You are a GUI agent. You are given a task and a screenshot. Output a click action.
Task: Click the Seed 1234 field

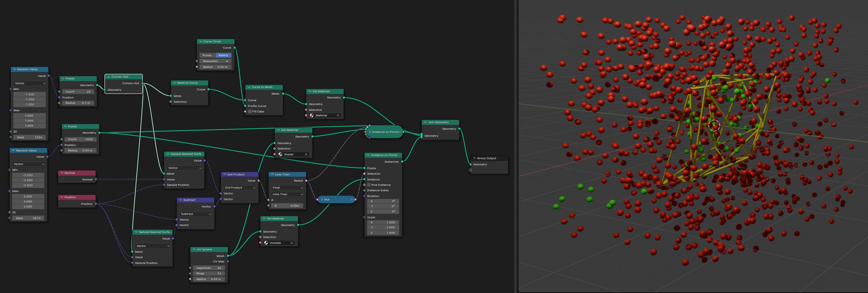click(29, 137)
